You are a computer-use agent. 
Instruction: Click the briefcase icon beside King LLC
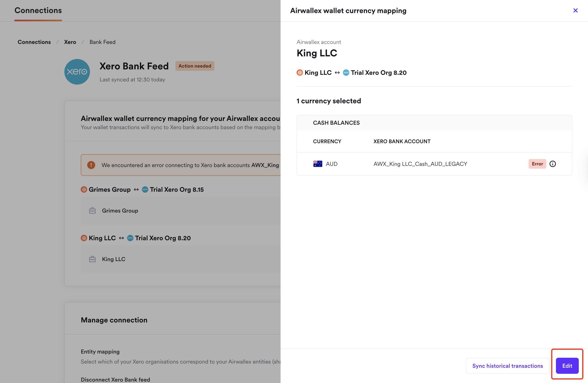click(x=92, y=259)
